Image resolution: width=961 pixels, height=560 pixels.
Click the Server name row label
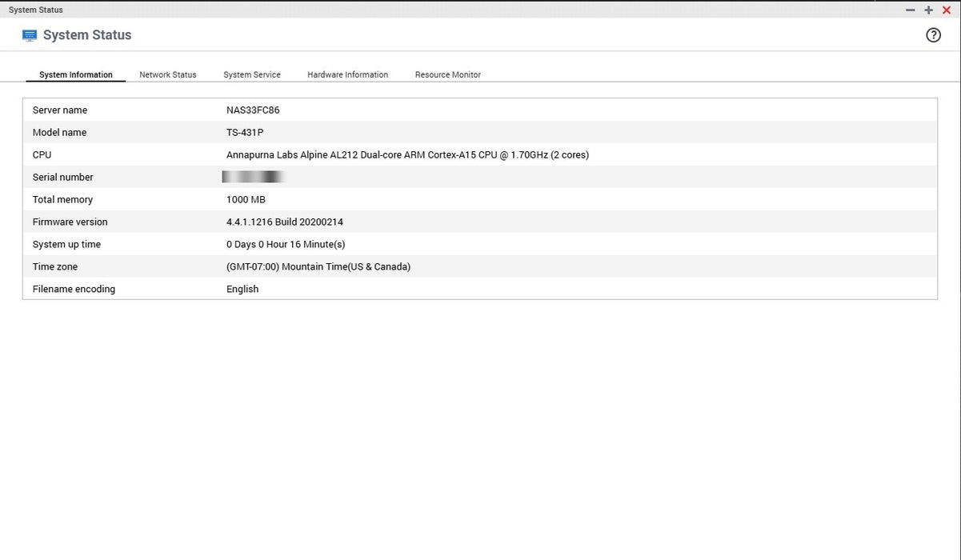pyautogui.click(x=60, y=110)
